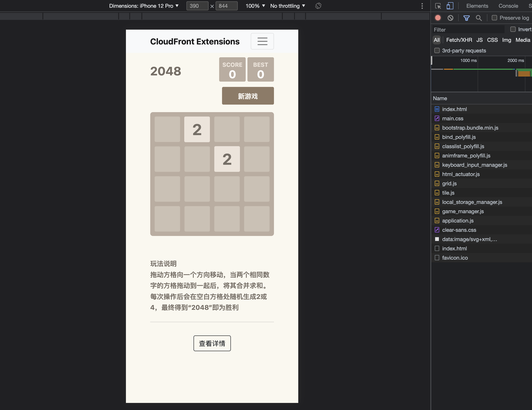Select game_manager.js request row
The image size is (532, 410).
pos(481,211)
